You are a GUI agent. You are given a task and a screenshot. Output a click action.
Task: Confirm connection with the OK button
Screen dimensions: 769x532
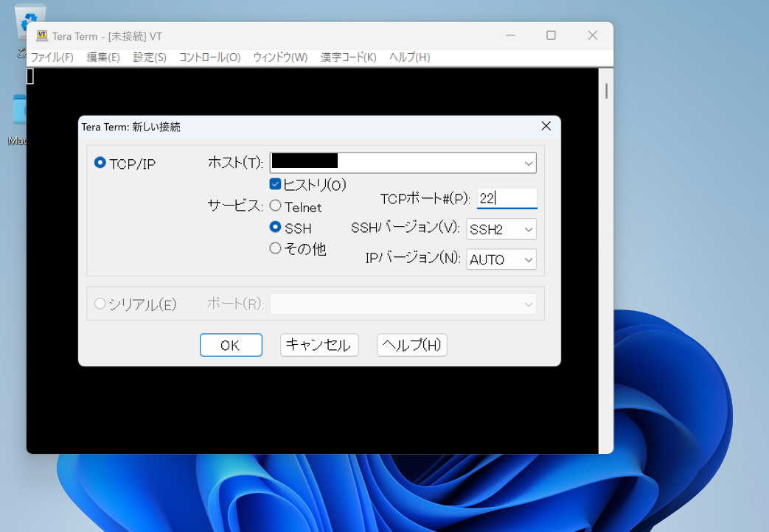coord(231,345)
